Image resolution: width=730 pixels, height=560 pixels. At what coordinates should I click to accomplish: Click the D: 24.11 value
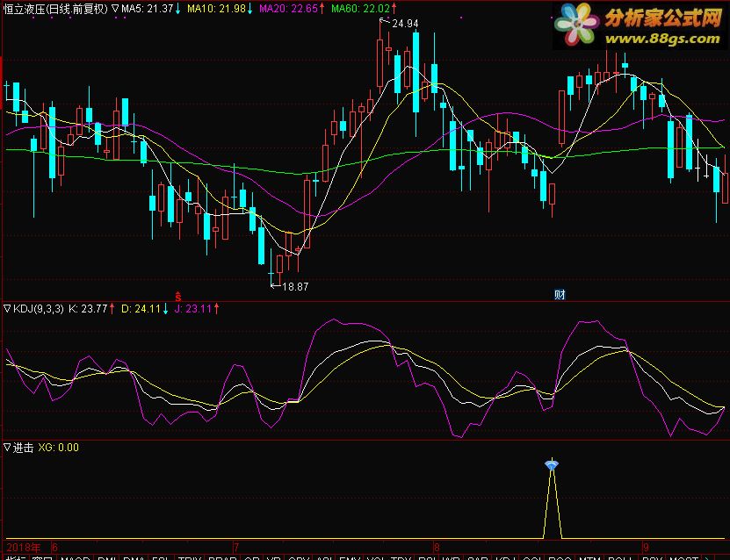[x=141, y=309]
